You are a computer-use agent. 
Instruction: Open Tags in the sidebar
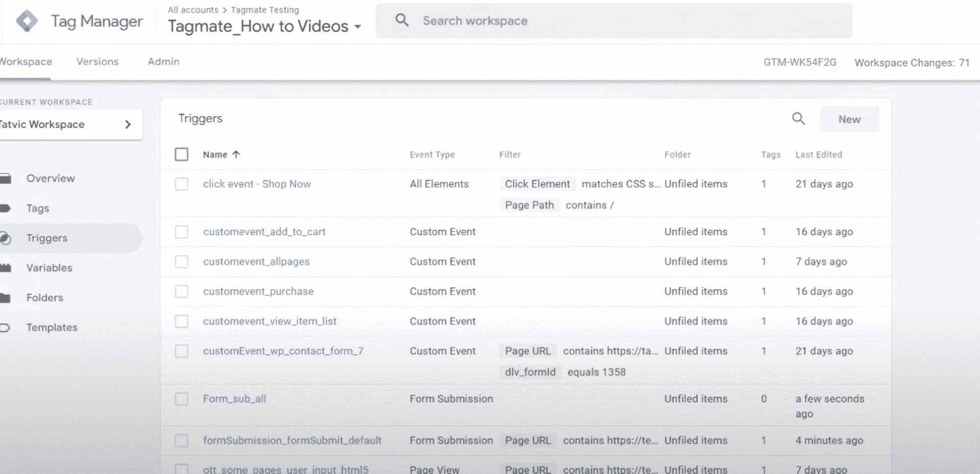38,208
